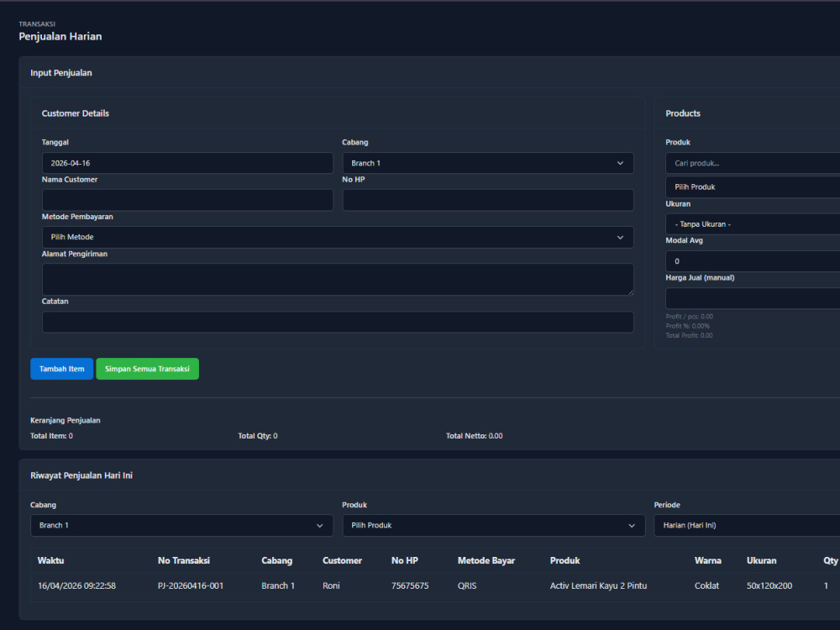Click the Penjualan Harian page title
The height and width of the screenshot is (630, 840).
pyautogui.click(x=60, y=36)
